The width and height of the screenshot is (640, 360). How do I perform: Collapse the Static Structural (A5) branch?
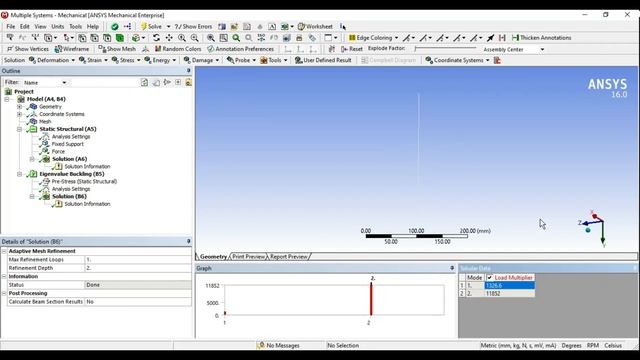click(19, 129)
